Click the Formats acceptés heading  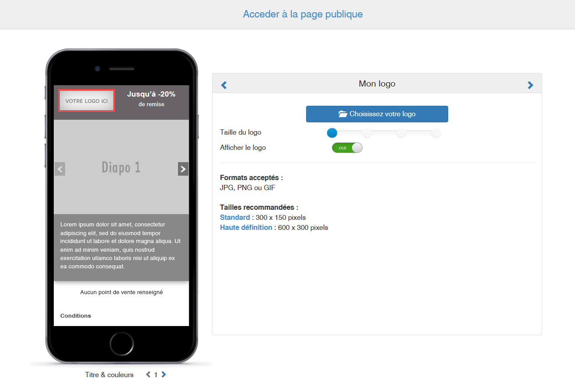pos(251,178)
